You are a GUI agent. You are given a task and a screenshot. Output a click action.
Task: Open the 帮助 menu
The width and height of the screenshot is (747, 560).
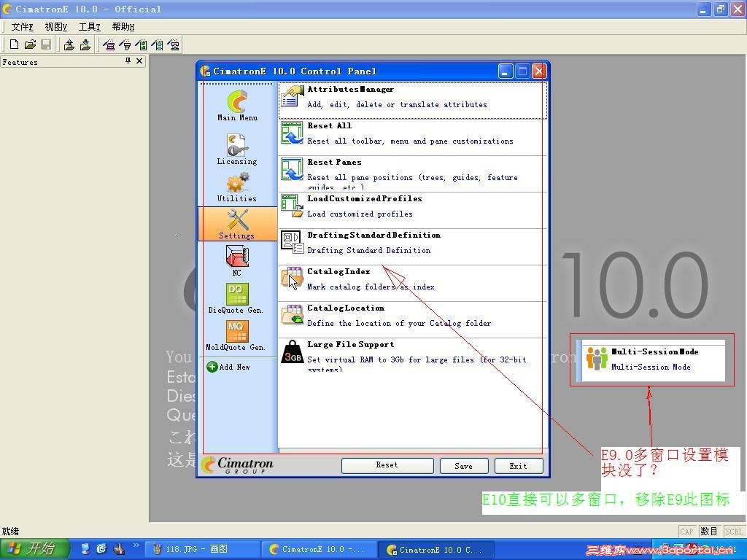point(123,27)
